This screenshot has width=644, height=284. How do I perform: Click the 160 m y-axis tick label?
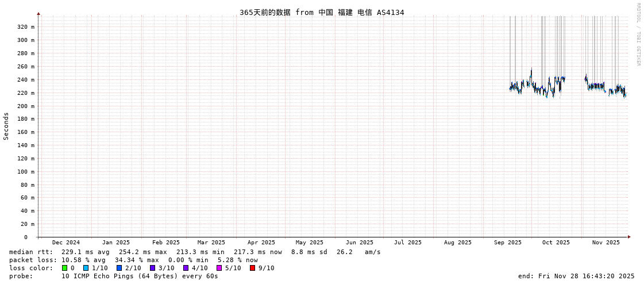point(26,132)
